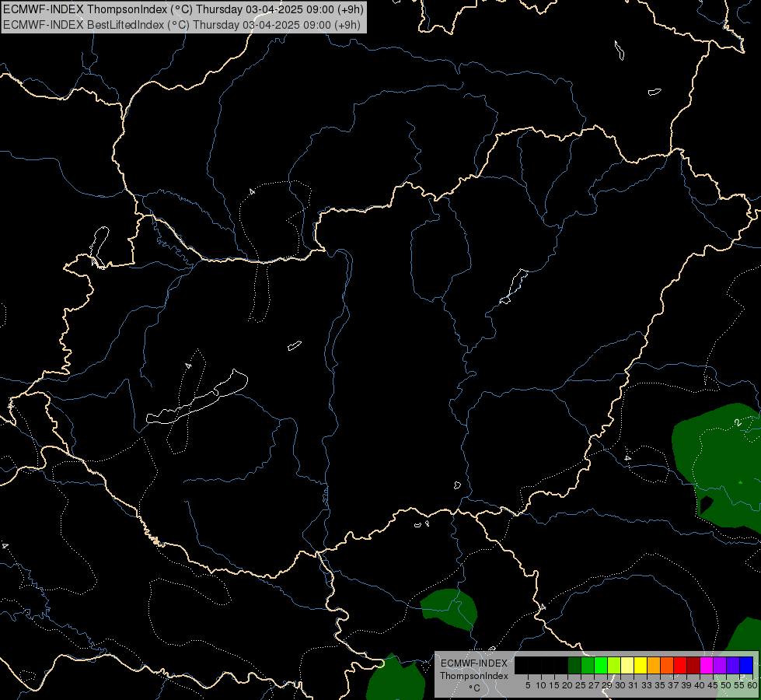Choose the orange 33–35 legend swatch

pyautogui.click(x=654, y=666)
